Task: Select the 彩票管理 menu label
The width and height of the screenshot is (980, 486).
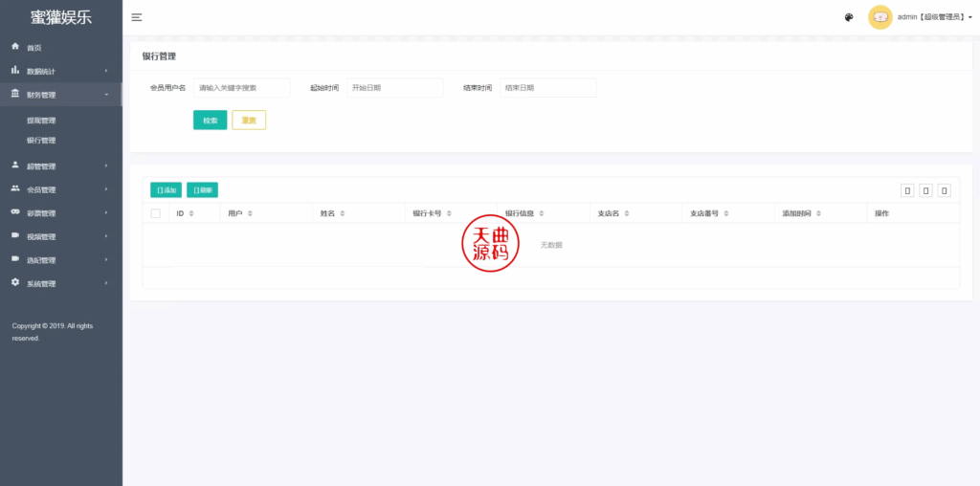Action: coord(41,213)
